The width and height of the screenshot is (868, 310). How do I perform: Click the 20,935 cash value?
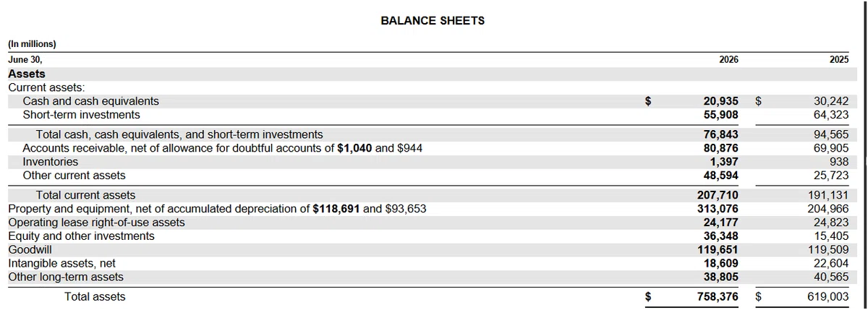(x=720, y=102)
